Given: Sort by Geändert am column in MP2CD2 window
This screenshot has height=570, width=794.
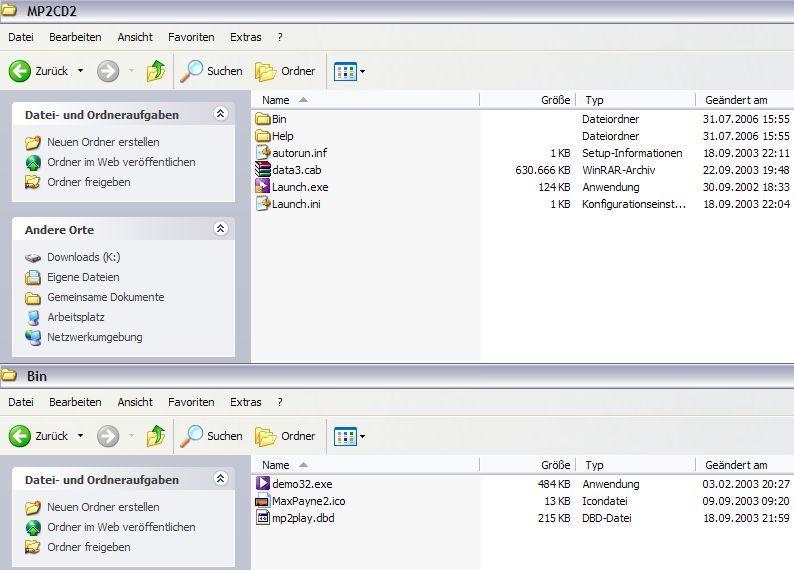Looking at the screenshot, I should [x=745, y=100].
